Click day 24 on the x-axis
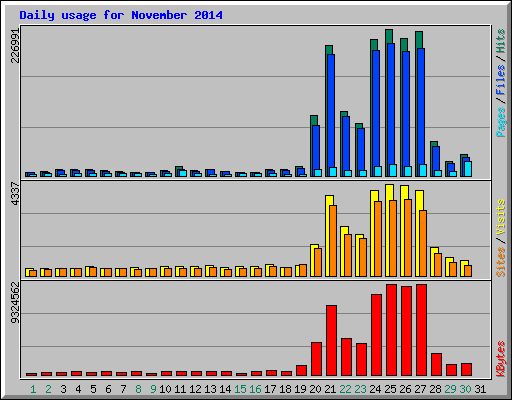Screen dimensions: 512x400 (375, 389)
